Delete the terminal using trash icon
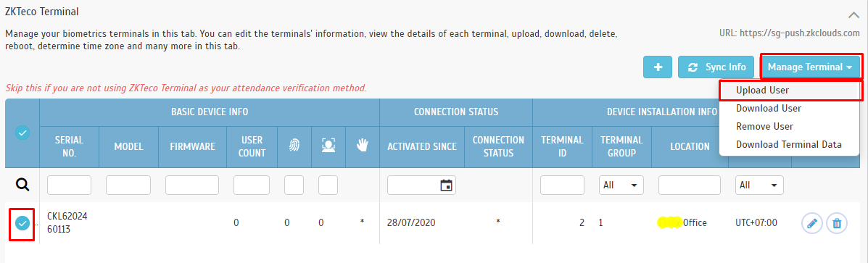 [837, 223]
